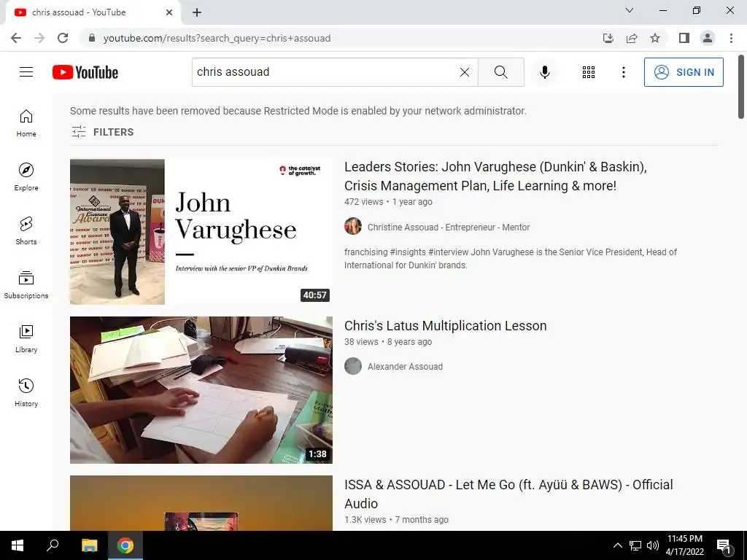The image size is (747, 560).
Task: Open taskbar clock and date
Action: click(x=684, y=545)
